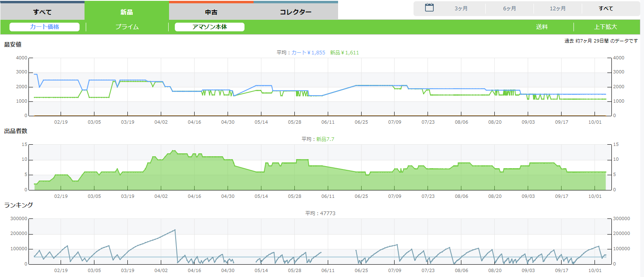Open the 中古 tab
The height and width of the screenshot is (277, 644).
[211, 12]
